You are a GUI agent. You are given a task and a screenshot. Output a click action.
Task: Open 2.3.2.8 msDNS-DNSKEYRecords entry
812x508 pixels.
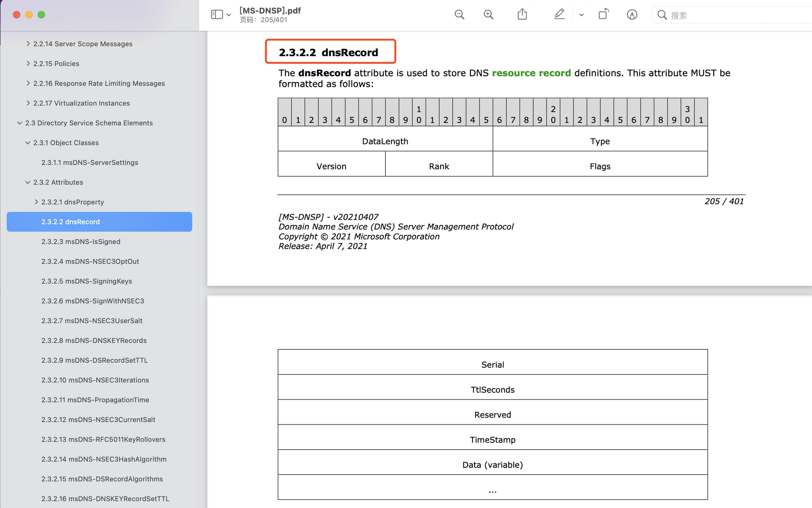(94, 340)
